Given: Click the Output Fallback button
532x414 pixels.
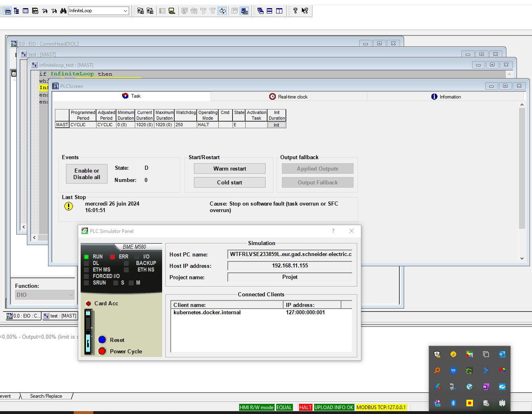Looking at the screenshot, I should pos(318,182).
